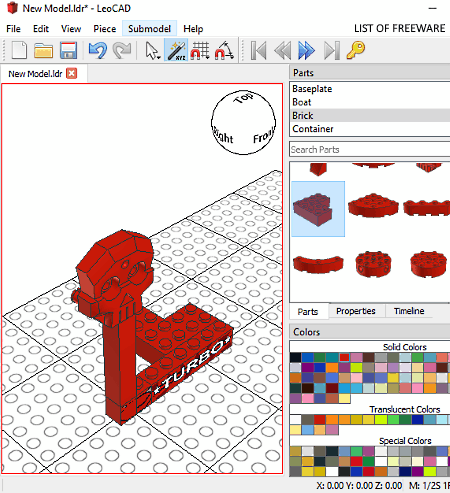Choose the blue solid color next to black
Screen dimensions: 450x493
307,357
